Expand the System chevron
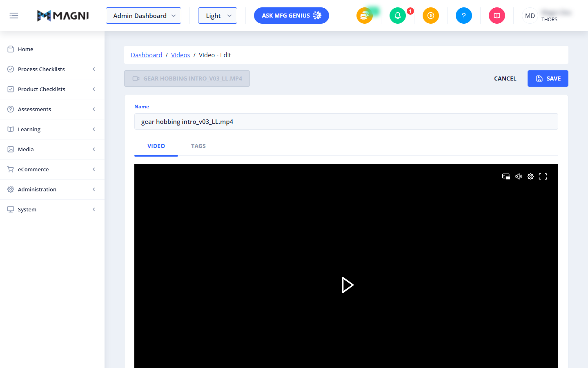 (94, 209)
